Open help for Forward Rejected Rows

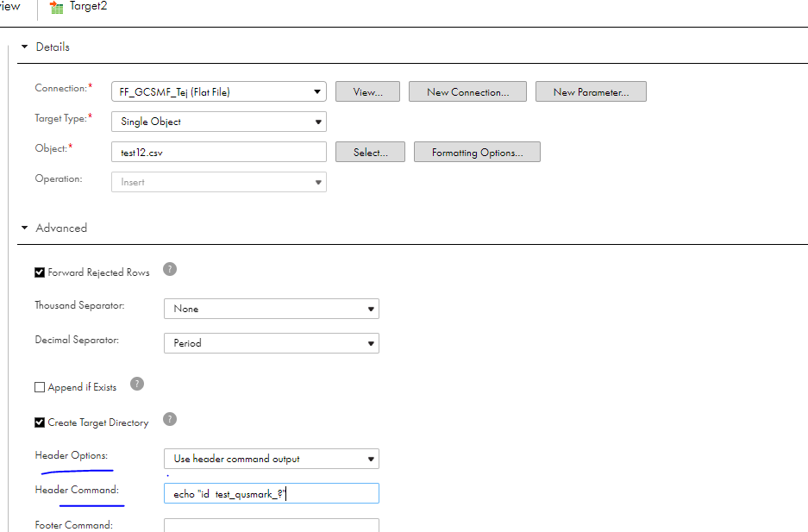point(170,269)
